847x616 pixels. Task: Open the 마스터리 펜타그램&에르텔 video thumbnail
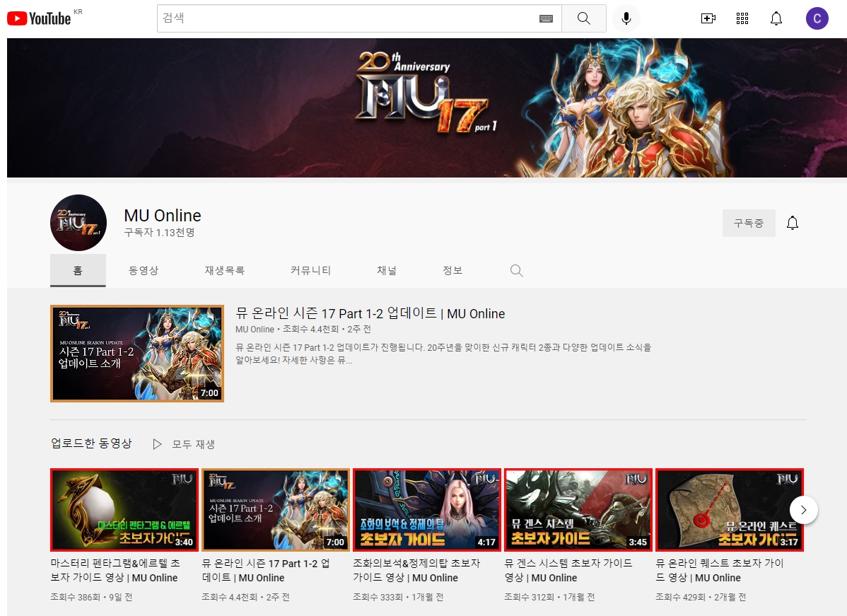124,510
